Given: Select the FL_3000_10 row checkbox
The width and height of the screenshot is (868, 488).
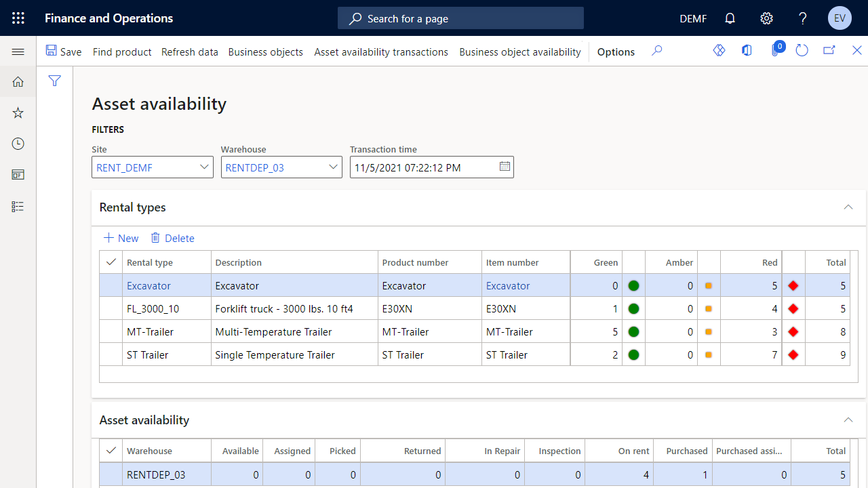Looking at the screenshot, I should pos(111,308).
